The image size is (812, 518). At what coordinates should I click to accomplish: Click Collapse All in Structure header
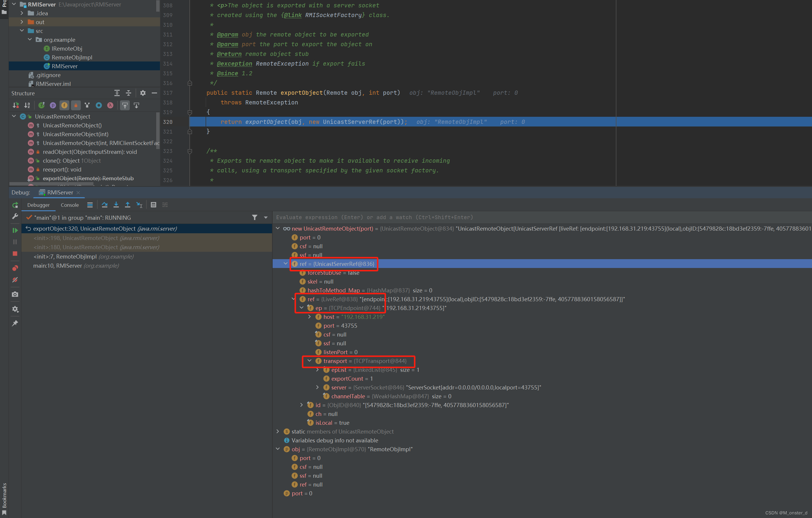[129, 93]
